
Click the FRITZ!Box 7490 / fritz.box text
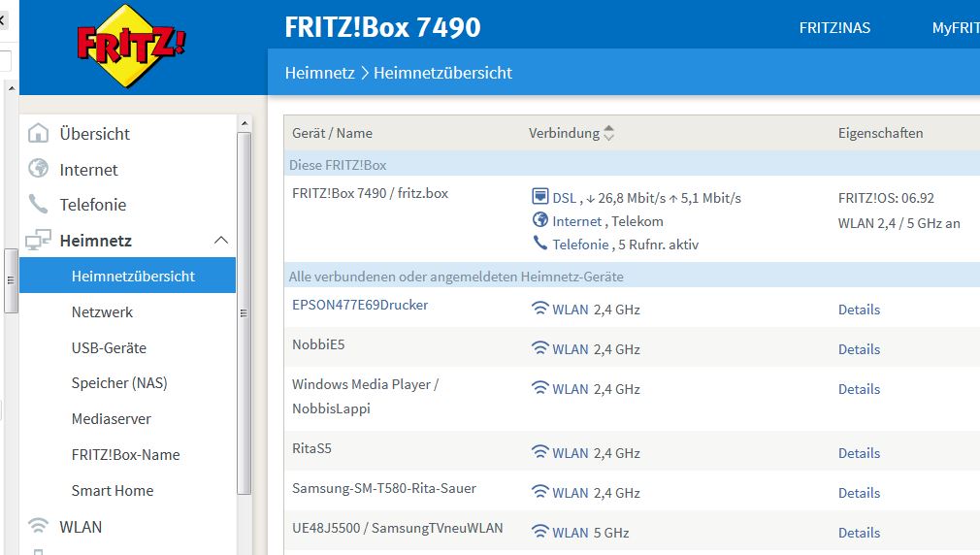(x=370, y=193)
